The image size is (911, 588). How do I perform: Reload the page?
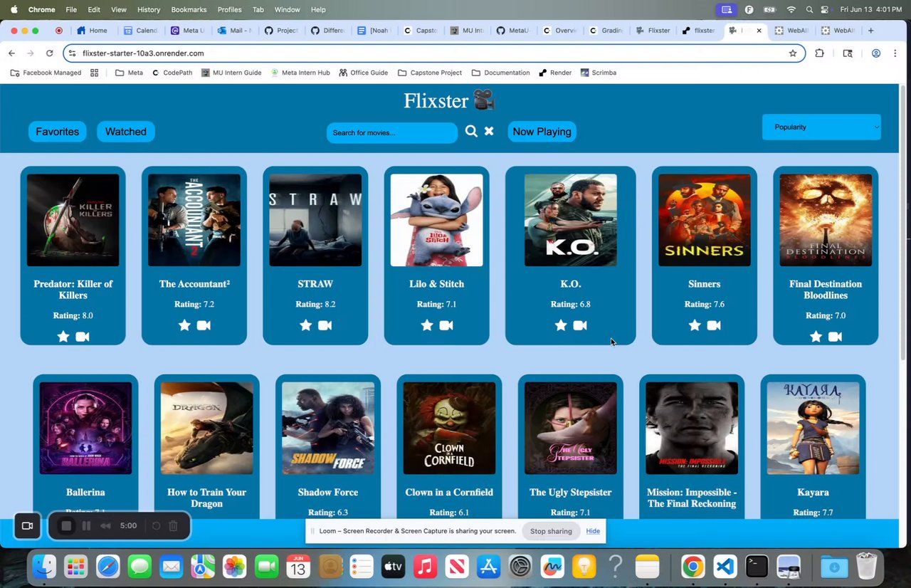click(49, 53)
